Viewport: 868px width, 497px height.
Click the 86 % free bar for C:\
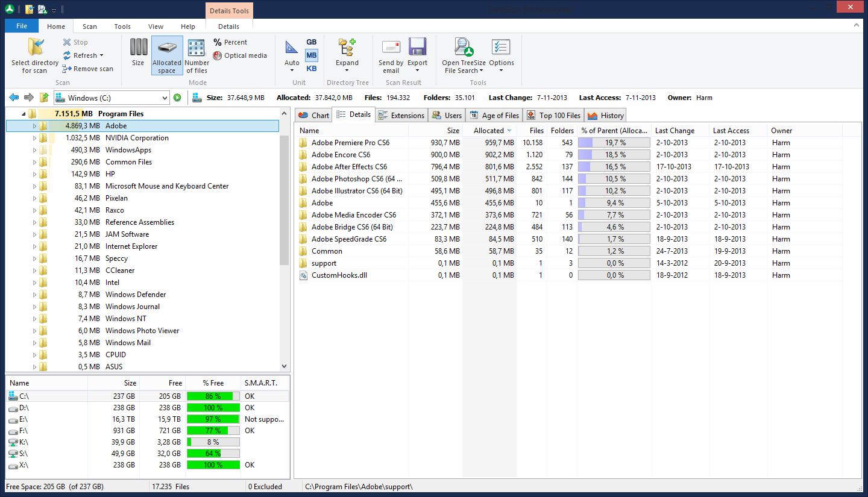coord(213,396)
